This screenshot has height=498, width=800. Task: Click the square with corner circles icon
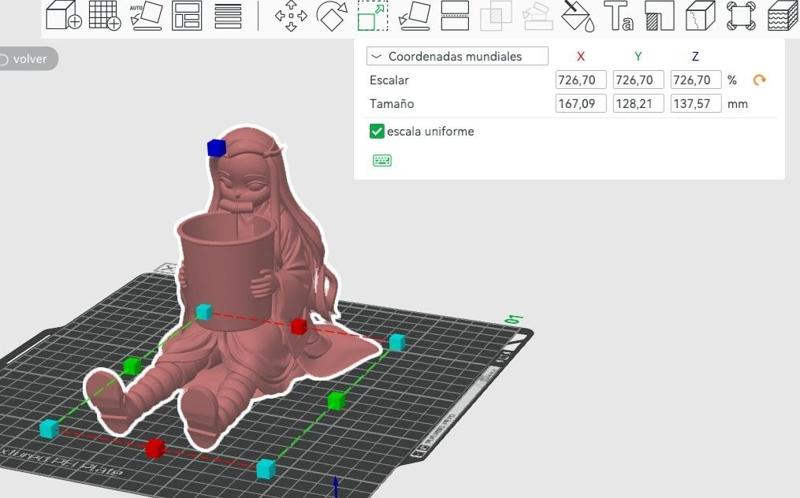tap(741, 15)
